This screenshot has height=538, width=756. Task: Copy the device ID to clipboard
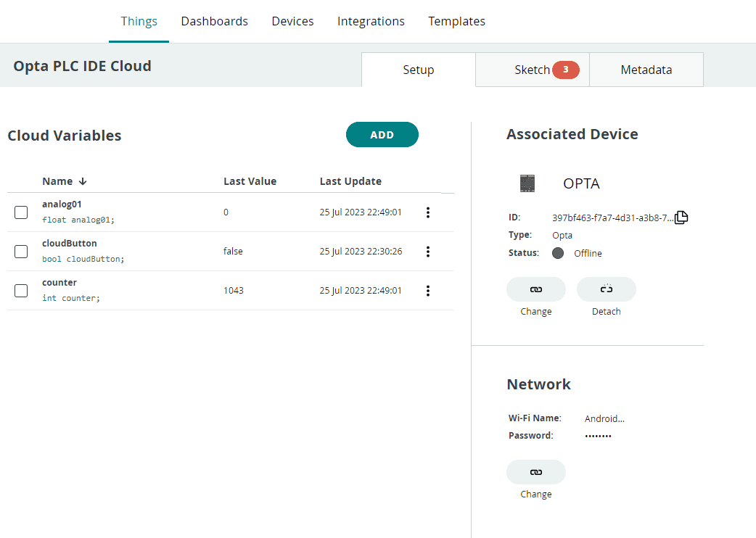pyautogui.click(x=681, y=218)
